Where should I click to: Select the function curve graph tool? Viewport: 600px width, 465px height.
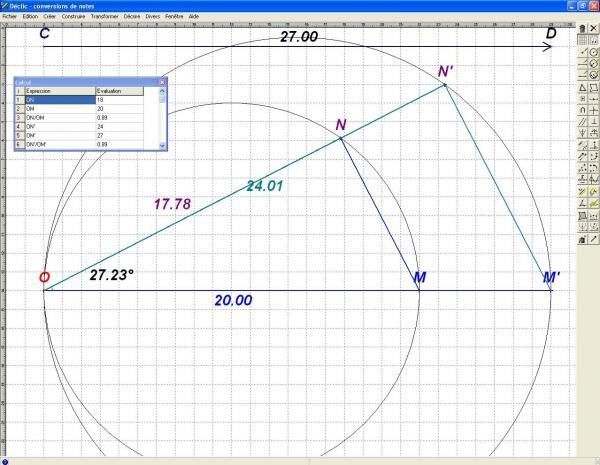(x=593, y=179)
